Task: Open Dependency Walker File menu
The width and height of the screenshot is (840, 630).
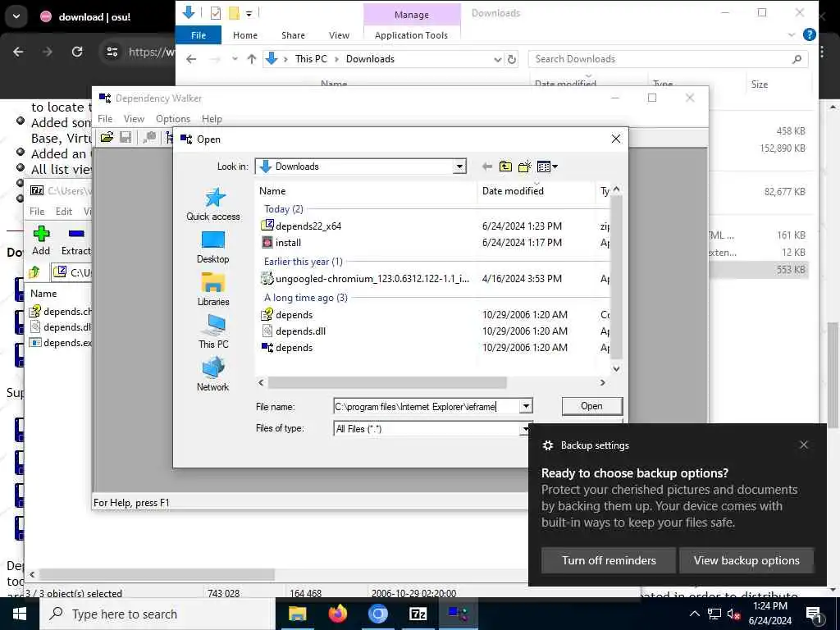Action: pos(105,119)
